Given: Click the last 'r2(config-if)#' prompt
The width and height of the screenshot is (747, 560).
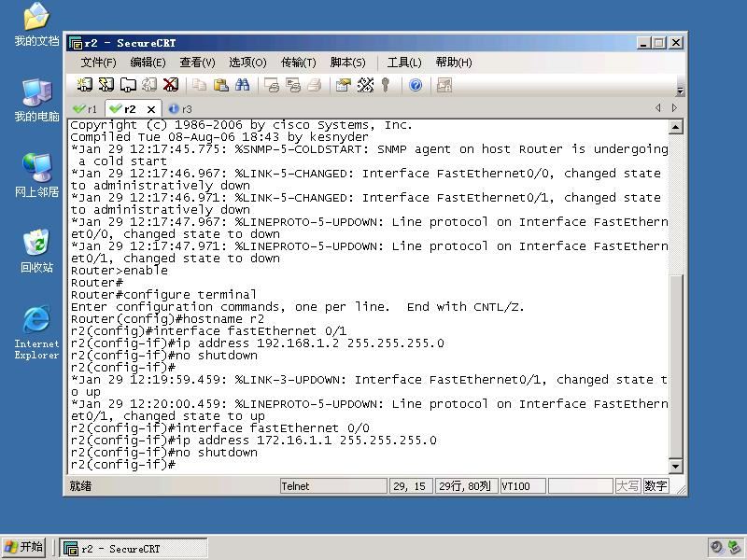Looking at the screenshot, I should (x=123, y=464).
